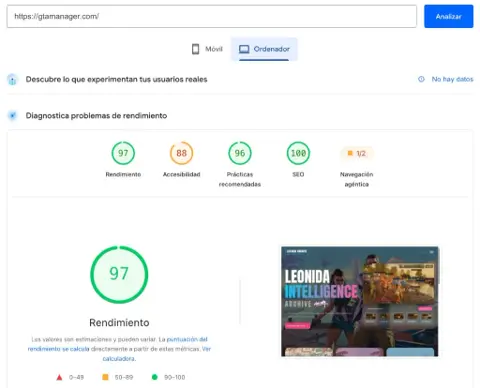Click the Prácticas recomendadas label
Screen dimensions: 480x388
tap(240, 179)
